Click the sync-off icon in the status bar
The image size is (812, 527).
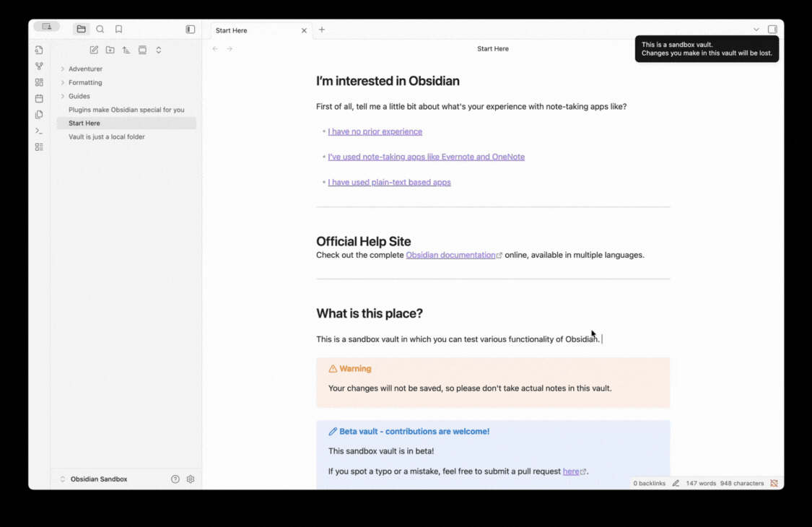pyautogui.click(x=774, y=484)
